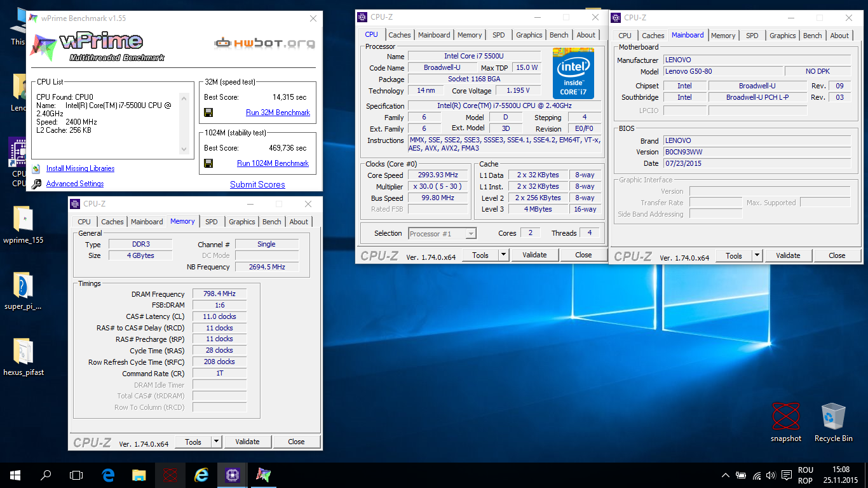Select the wprime_155 desktop folder
Screen dimensions: 868x488
tap(24, 226)
